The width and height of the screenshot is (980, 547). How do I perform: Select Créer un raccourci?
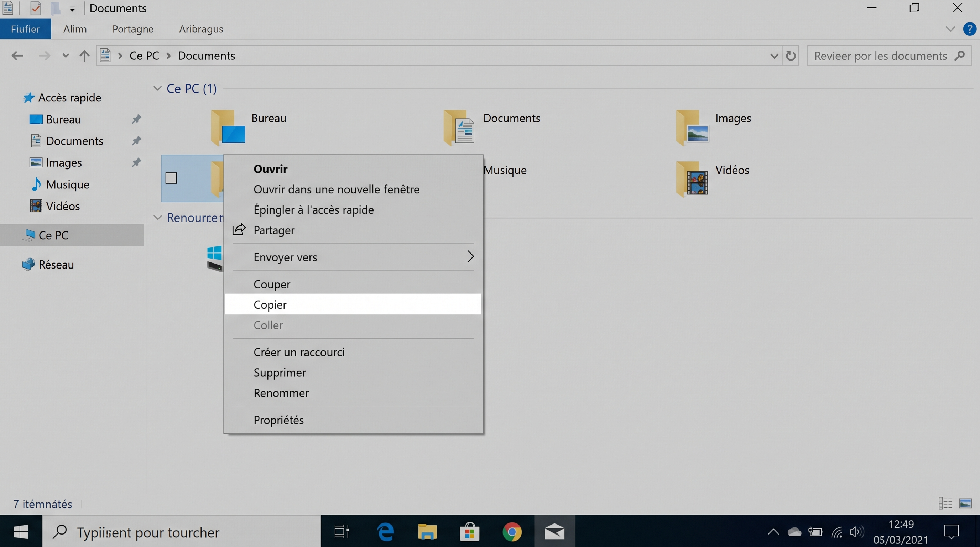point(353,352)
